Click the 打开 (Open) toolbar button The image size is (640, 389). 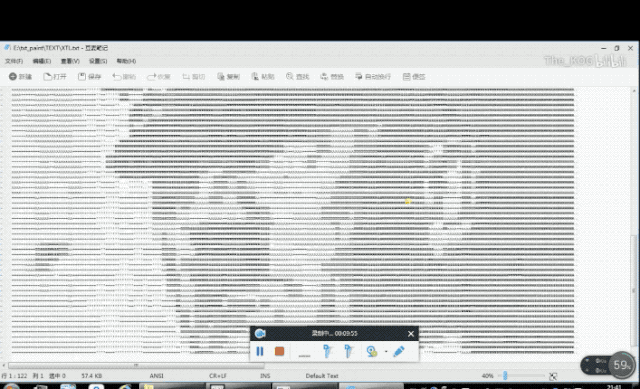click(55, 76)
